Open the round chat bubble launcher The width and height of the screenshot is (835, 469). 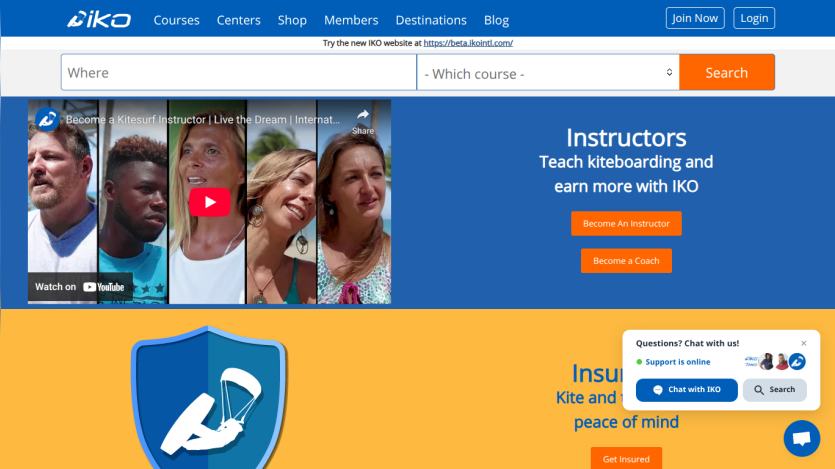(x=801, y=439)
